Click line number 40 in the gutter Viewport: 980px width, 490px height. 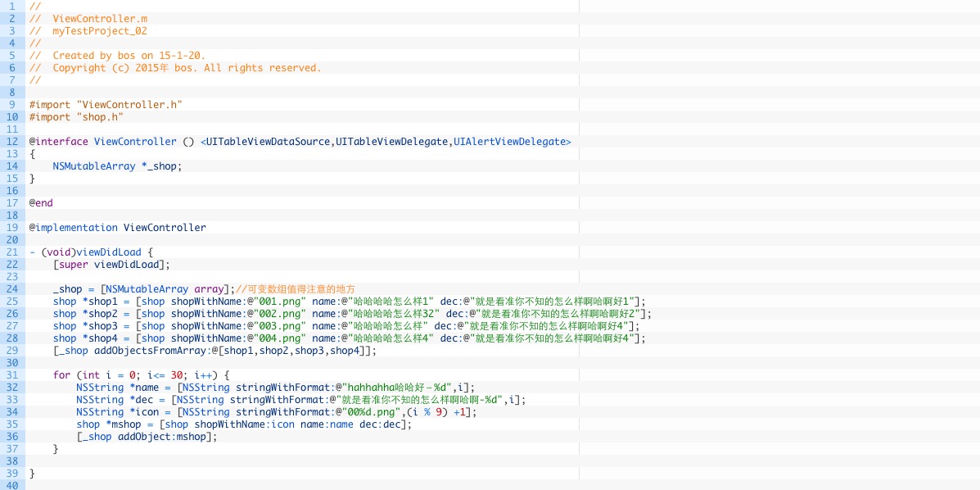coord(12,485)
